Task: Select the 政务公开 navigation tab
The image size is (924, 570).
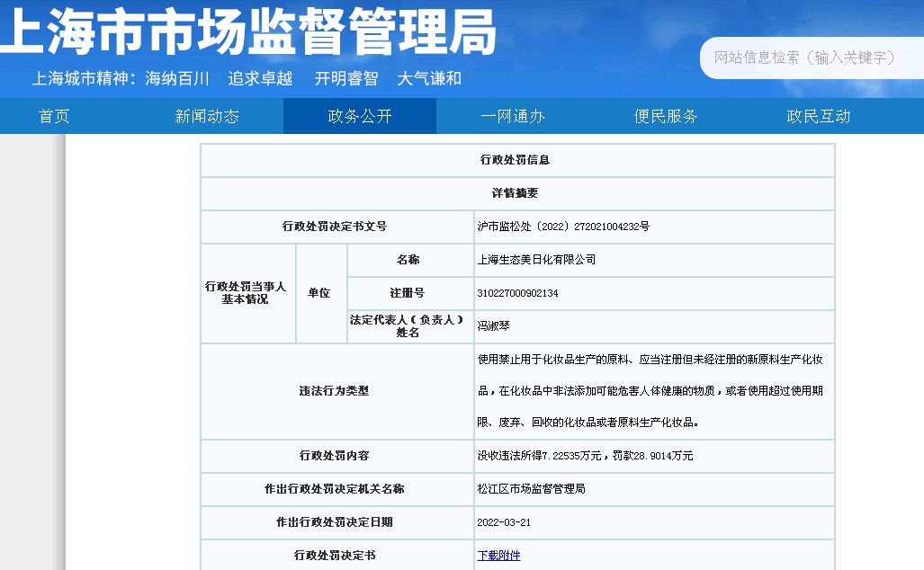Action: (x=360, y=116)
